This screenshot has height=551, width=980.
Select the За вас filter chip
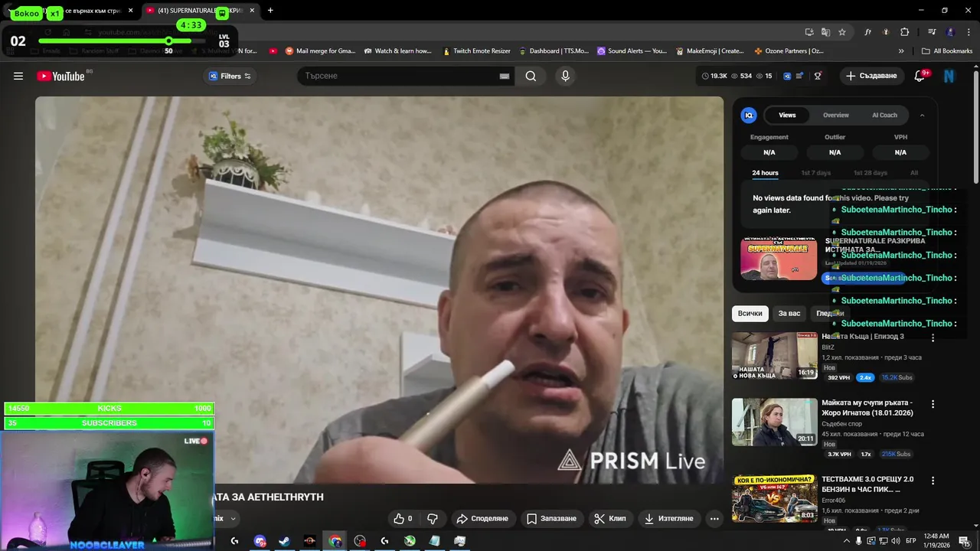pyautogui.click(x=789, y=313)
